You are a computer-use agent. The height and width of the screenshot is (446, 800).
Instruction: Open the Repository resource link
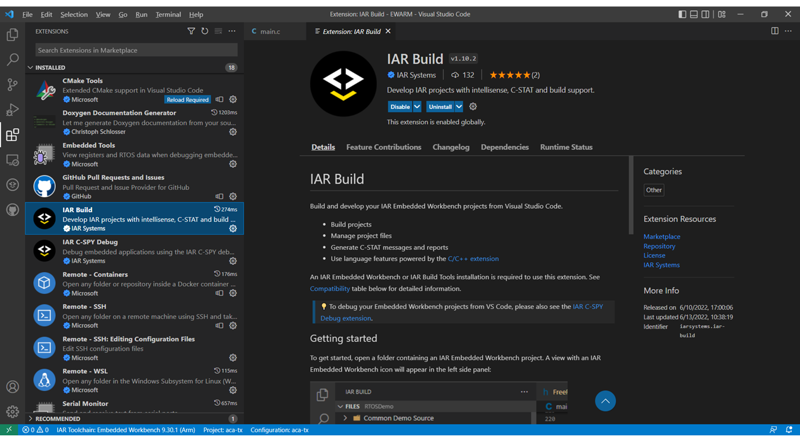659,246
